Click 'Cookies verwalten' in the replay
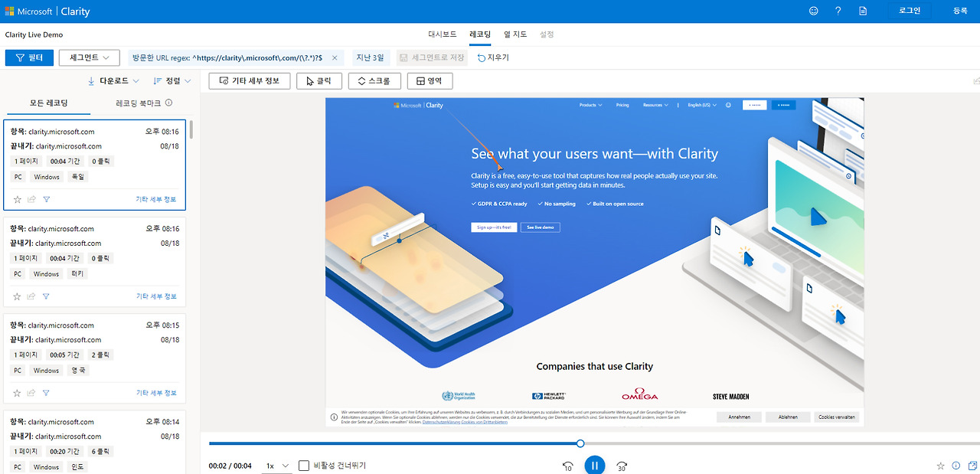 pyautogui.click(x=837, y=417)
